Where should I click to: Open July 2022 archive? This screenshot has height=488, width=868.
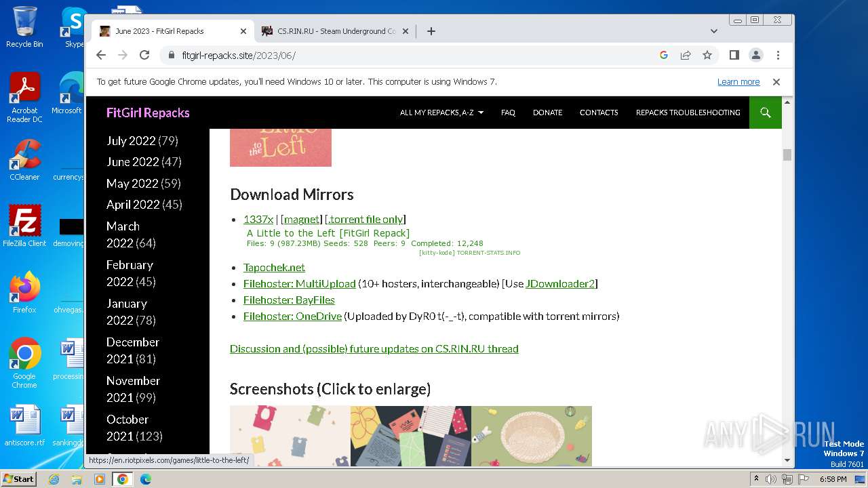(131, 140)
